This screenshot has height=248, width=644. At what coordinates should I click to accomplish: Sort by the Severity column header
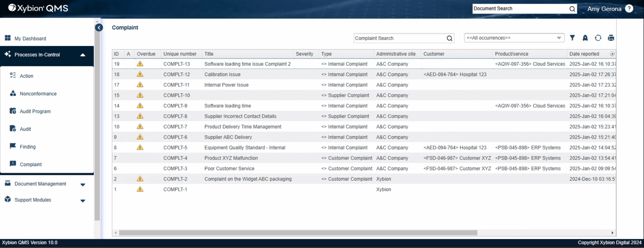[304, 54]
